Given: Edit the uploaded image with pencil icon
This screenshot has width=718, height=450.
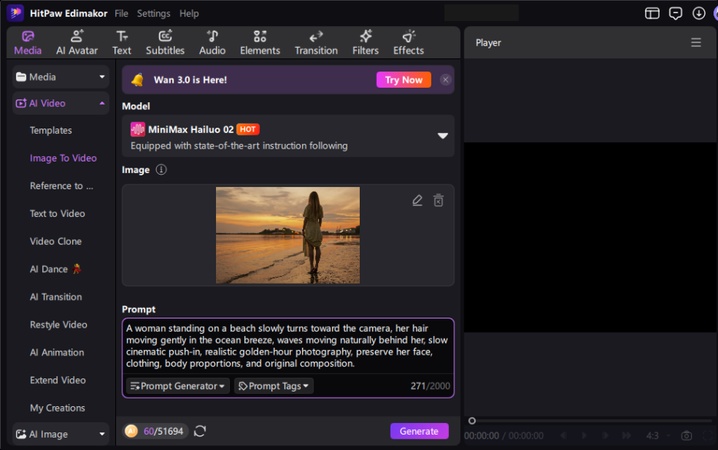Looking at the screenshot, I should click(x=417, y=201).
